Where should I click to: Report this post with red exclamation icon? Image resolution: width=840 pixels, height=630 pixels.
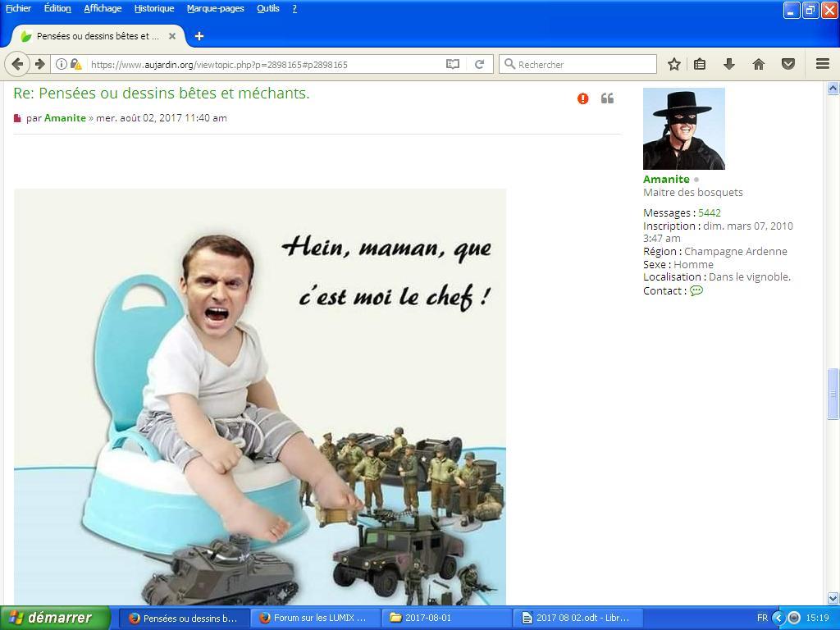point(582,98)
